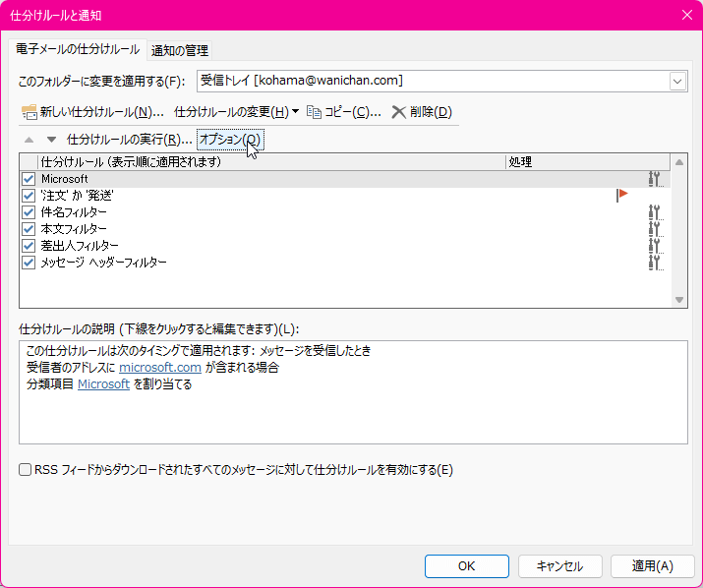
Task: Uncheck the 差出人フィルター checkbox
Action: 29,246
